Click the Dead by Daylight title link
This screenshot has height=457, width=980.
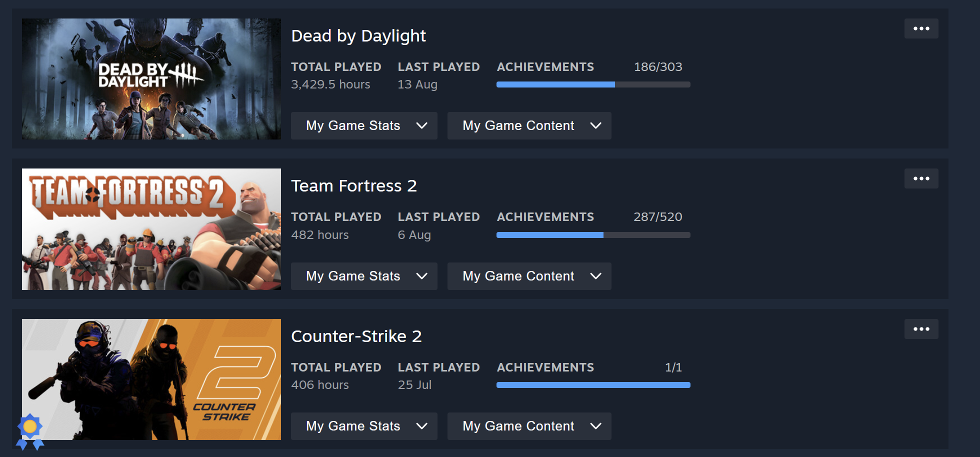(358, 36)
